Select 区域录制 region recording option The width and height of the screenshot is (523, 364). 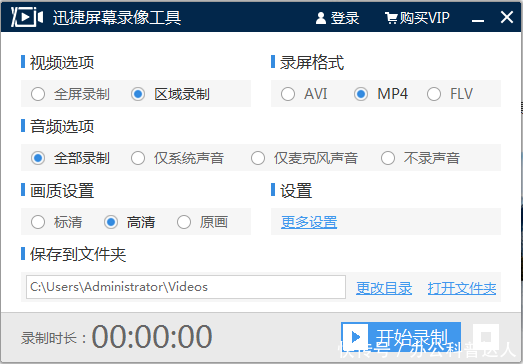(x=170, y=94)
